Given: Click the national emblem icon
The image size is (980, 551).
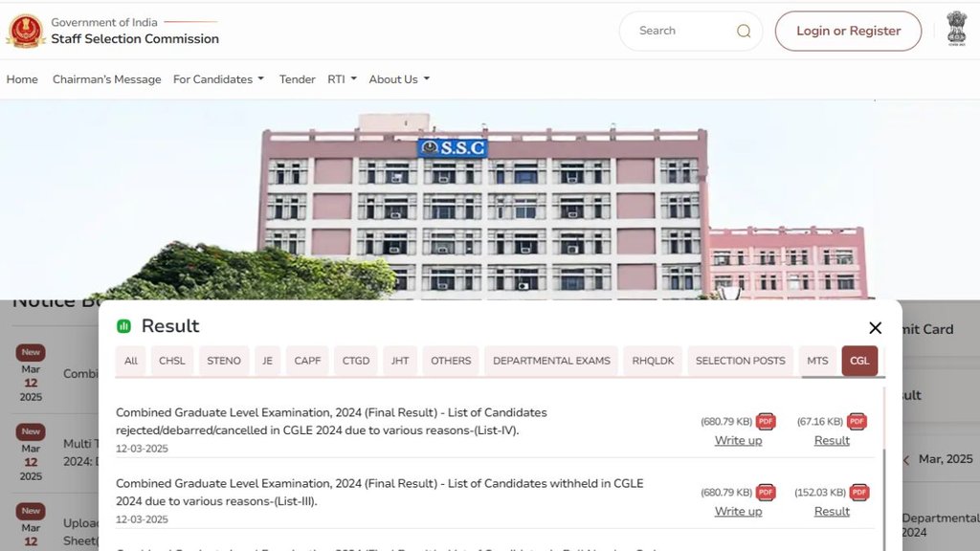Looking at the screenshot, I should point(956,29).
